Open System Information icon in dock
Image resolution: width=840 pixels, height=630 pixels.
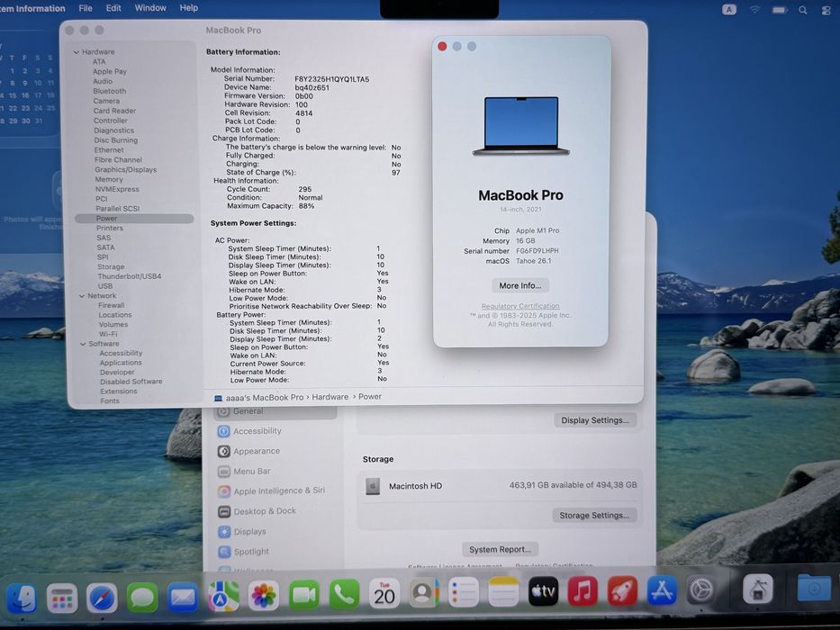(757, 589)
